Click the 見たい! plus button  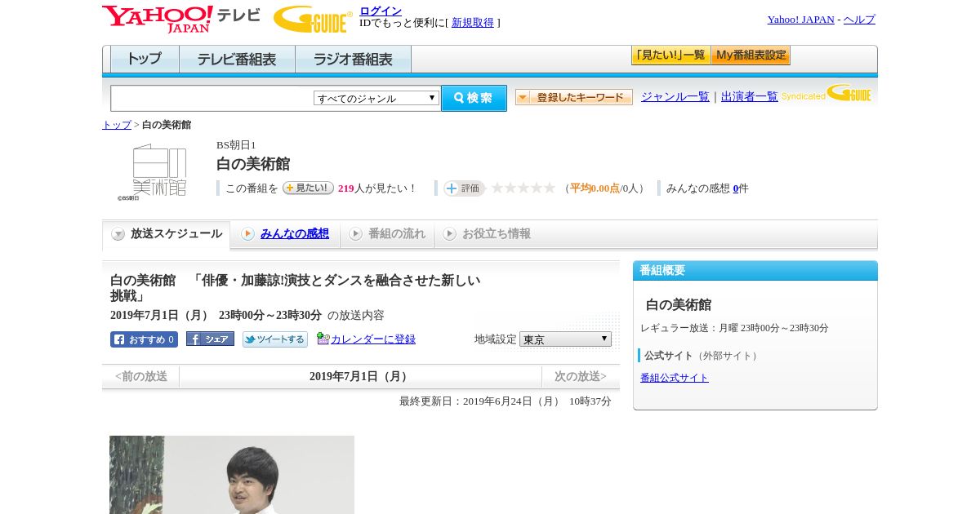(308, 188)
